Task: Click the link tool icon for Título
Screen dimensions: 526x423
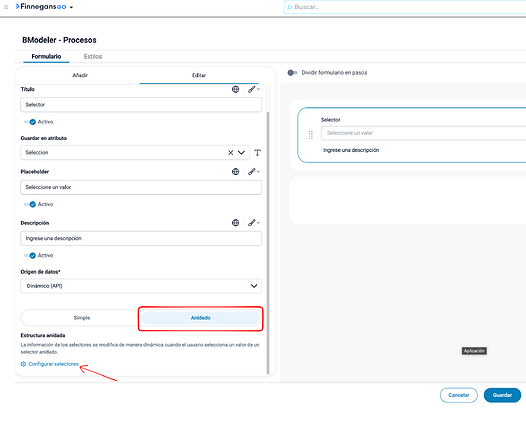Action: point(253,89)
